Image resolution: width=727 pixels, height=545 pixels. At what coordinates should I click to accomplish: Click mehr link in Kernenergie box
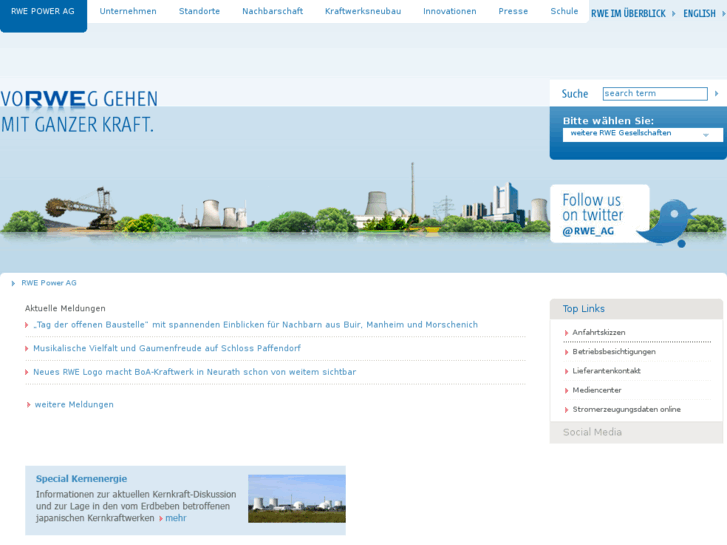[x=176, y=518]
